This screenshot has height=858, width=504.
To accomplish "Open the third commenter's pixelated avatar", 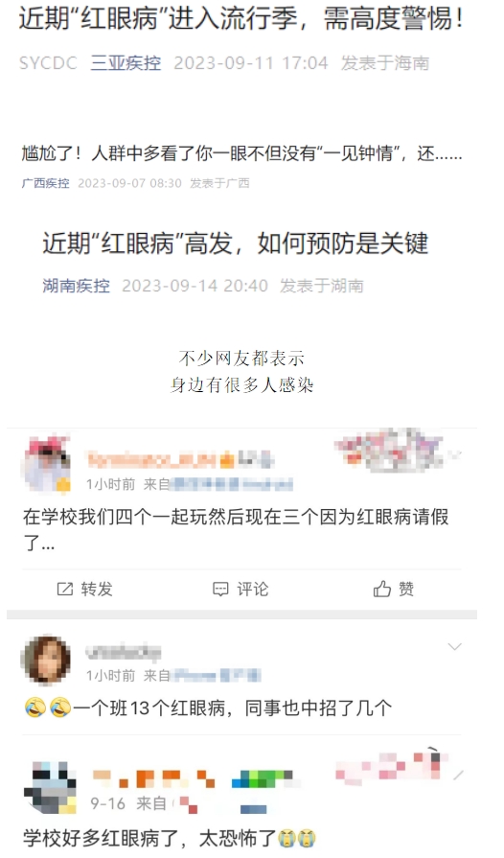I will (x=50, y=787).
